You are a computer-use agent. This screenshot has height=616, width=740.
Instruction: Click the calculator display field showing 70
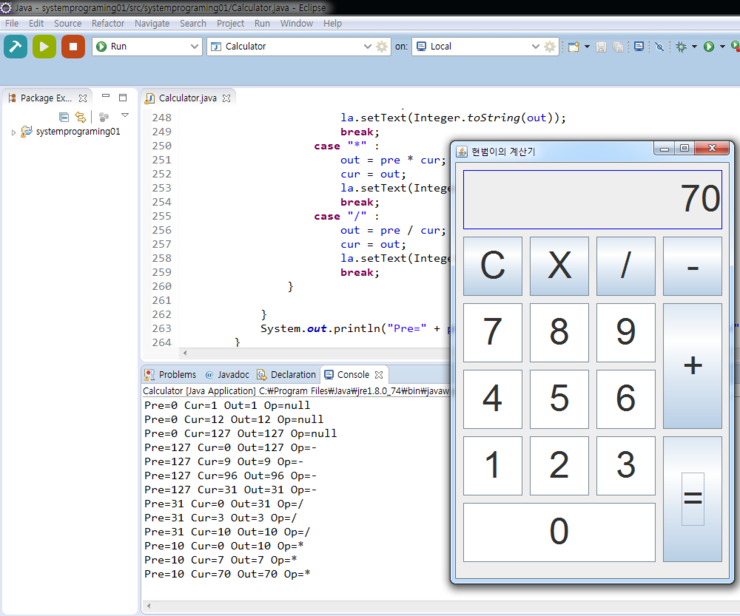[x=592, y=200]
